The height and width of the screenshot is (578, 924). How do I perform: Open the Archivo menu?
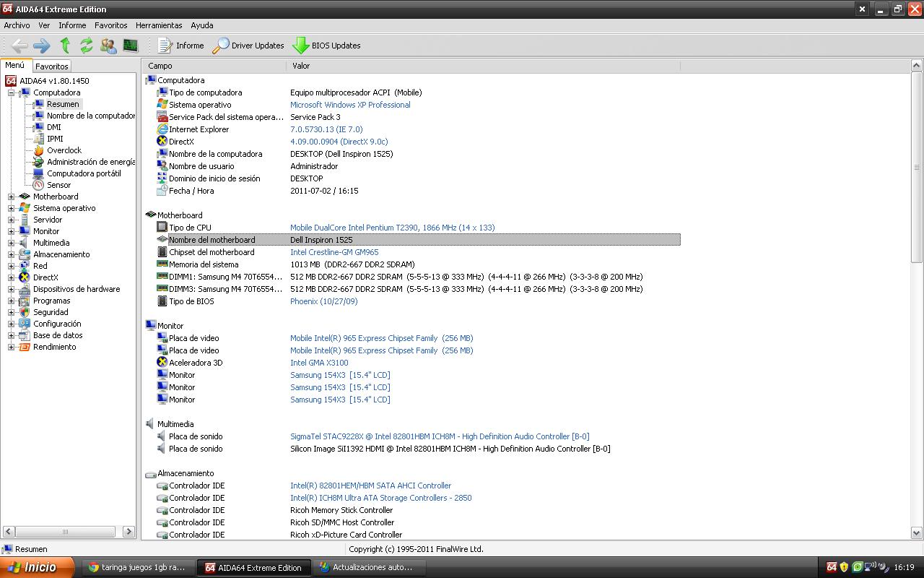pyautogui.click(x=17, y=25)
